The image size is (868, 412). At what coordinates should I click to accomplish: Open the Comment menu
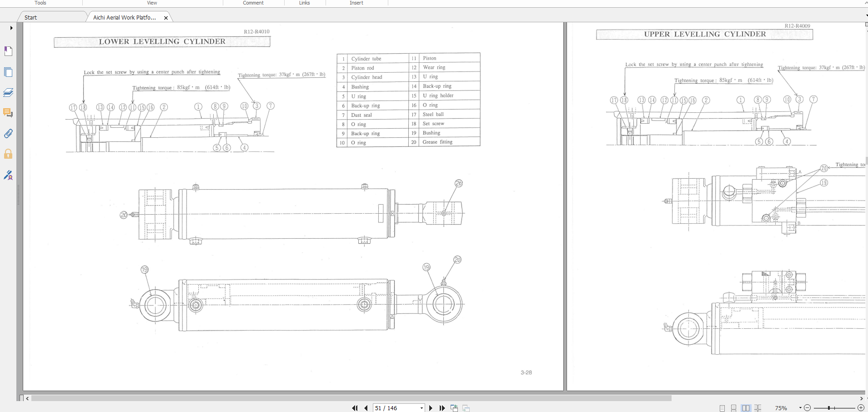click(254, 3)
